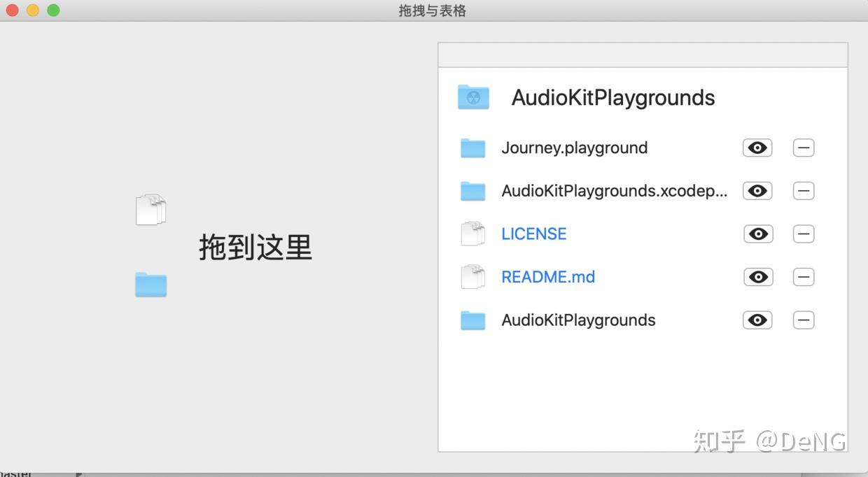Preview LICENSE using its eye button
Viewport: 868px width, 477px height.
(x=758, y=234)
